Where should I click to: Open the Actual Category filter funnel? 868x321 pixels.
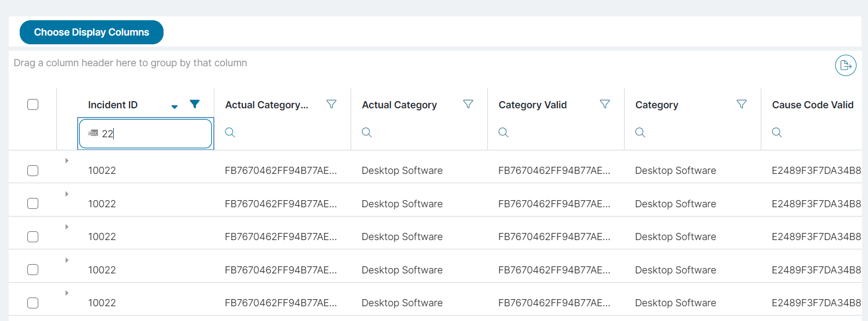[x=468, y=104]
